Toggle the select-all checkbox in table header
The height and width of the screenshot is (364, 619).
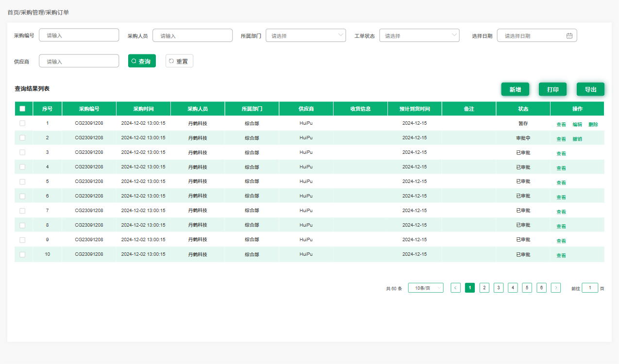coord(22,109)
